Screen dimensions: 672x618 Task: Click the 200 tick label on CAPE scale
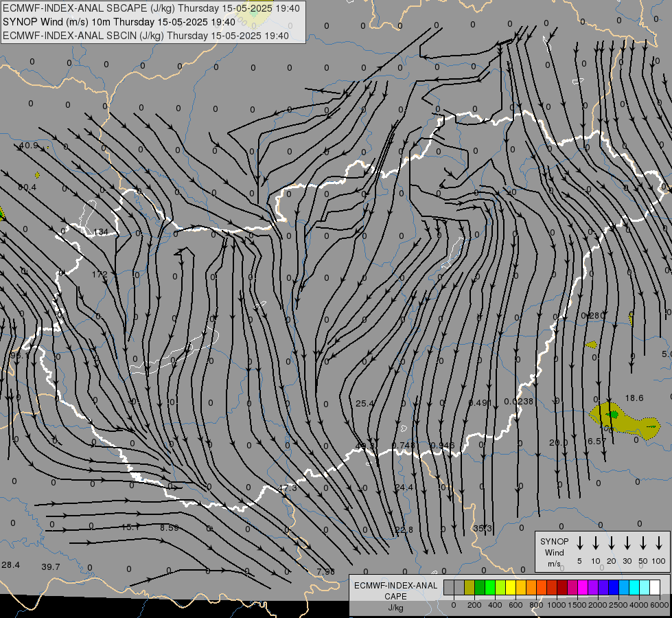[x=474, y=605]
